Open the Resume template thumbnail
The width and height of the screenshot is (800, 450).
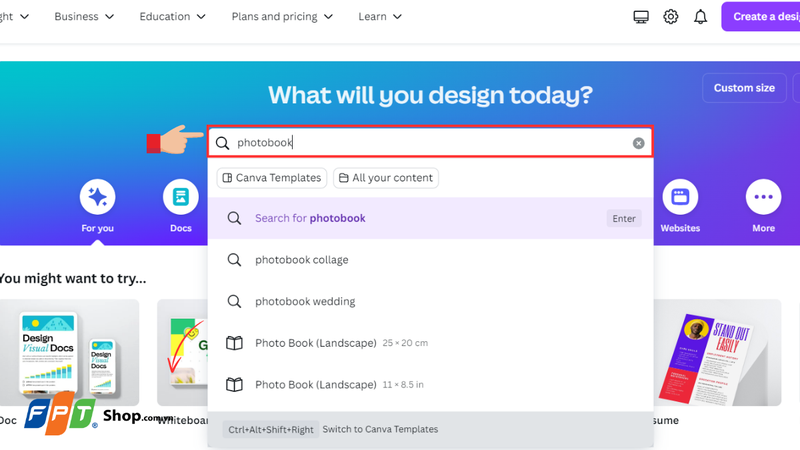click(717, 353)
